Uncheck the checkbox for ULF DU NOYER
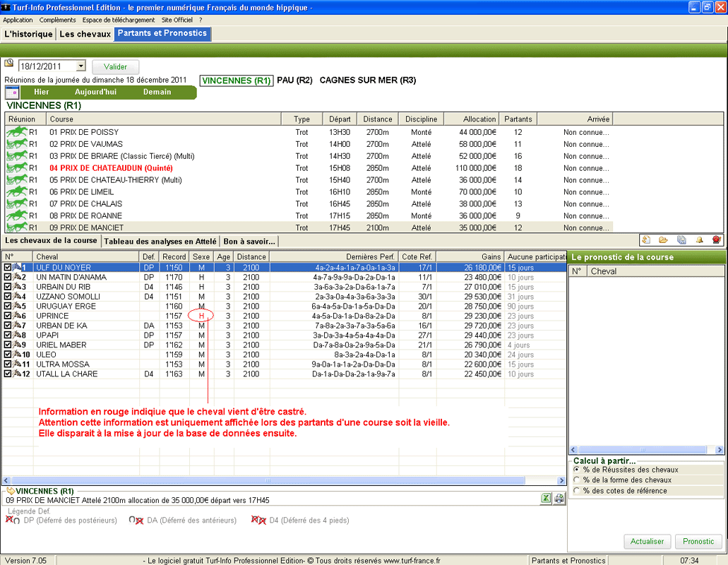 pos(8,268)
